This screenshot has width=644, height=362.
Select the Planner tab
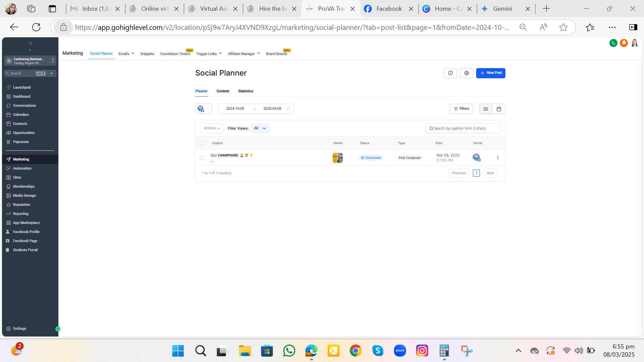point(201,91)
